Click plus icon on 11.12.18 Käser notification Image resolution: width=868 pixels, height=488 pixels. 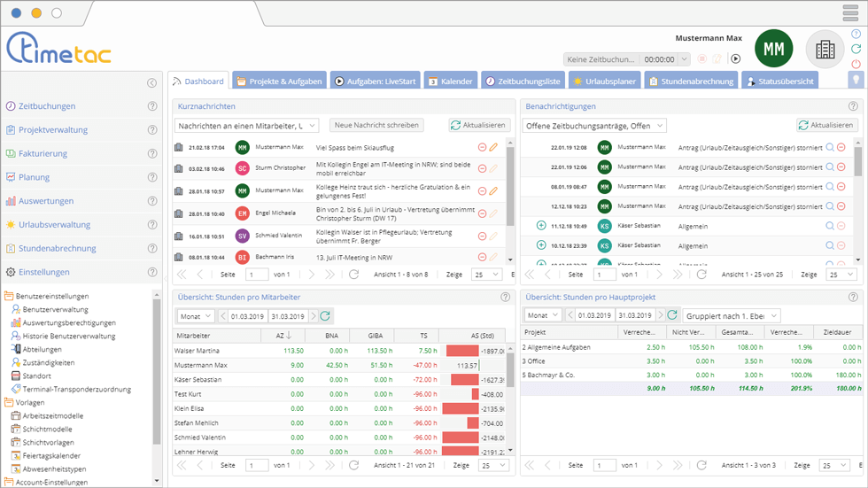point(541,226)
